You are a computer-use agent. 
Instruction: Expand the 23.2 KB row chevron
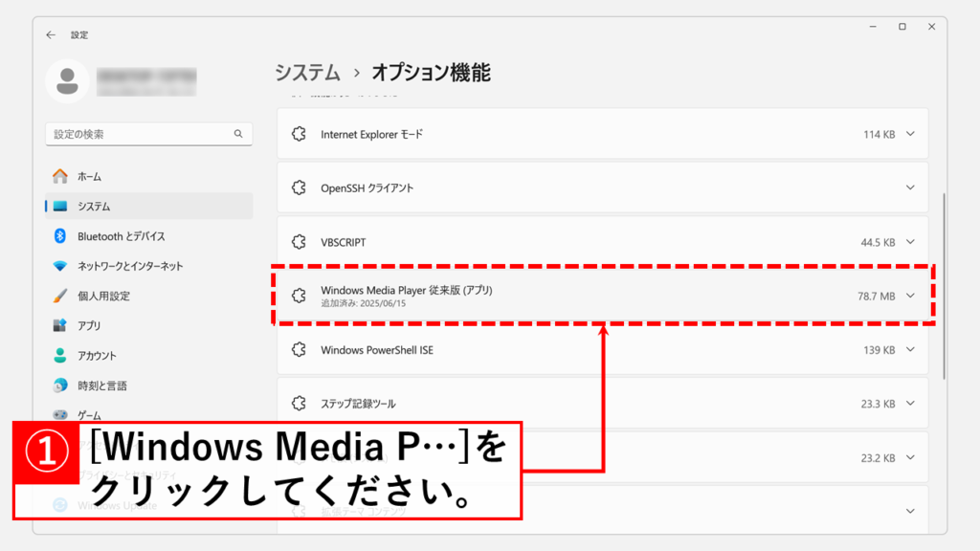[911, 457]
